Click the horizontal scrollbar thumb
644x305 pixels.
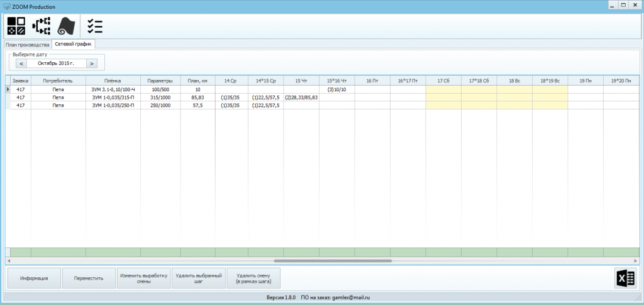point(332,260)
